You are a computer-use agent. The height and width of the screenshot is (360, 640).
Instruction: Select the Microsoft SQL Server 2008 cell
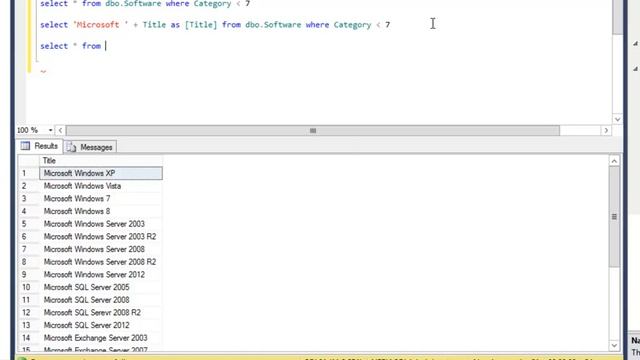point(101,300)
